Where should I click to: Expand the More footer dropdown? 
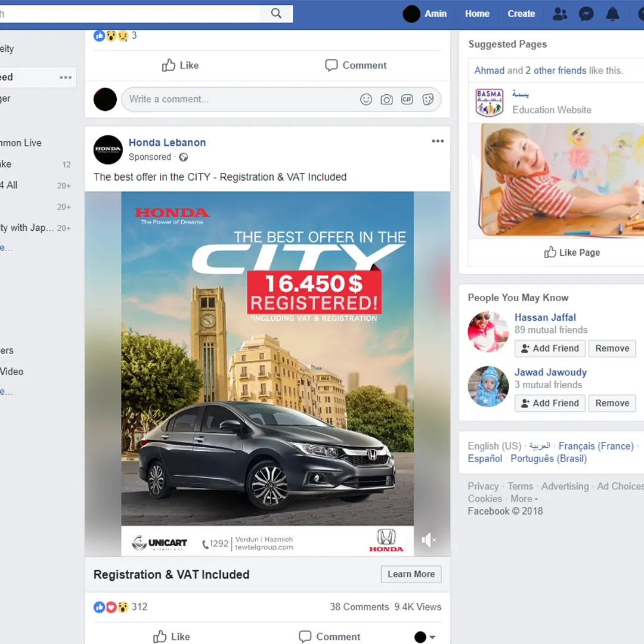[x=524, y=499]
